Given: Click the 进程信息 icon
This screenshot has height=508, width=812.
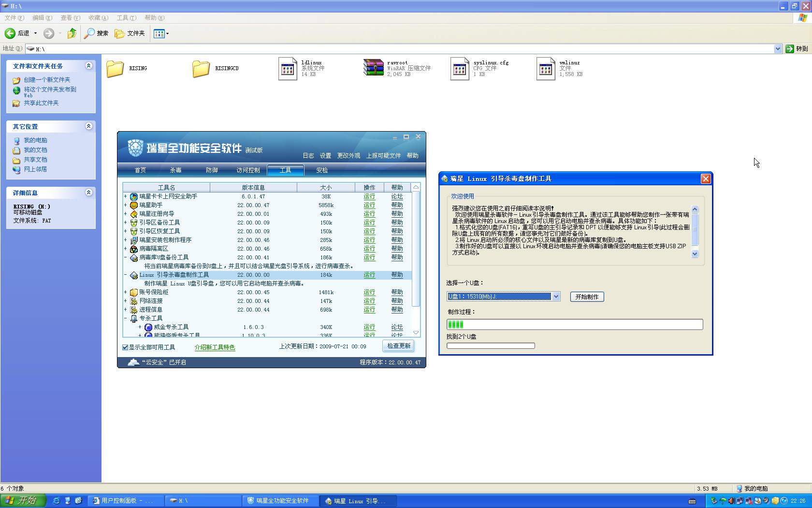Looking at the screenshot, I should tap(134, 310).
